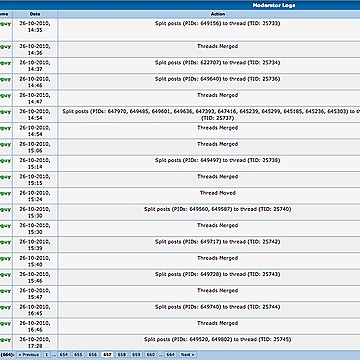Open page 658 of moderator logs
The height and width of the screenshot is (360, 360).
[x=122, y=355]
